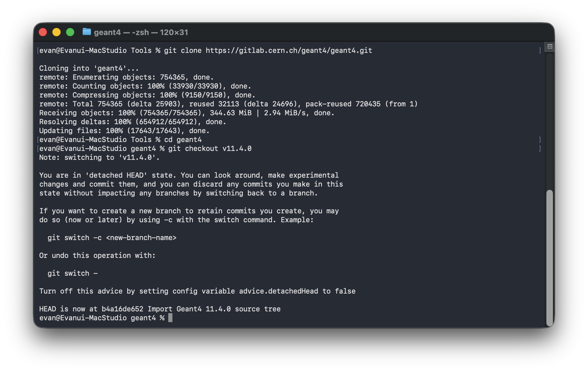Click the folder proxy icon in title bar
Viewport: 588px width, 372px height.
pos(87,32)
